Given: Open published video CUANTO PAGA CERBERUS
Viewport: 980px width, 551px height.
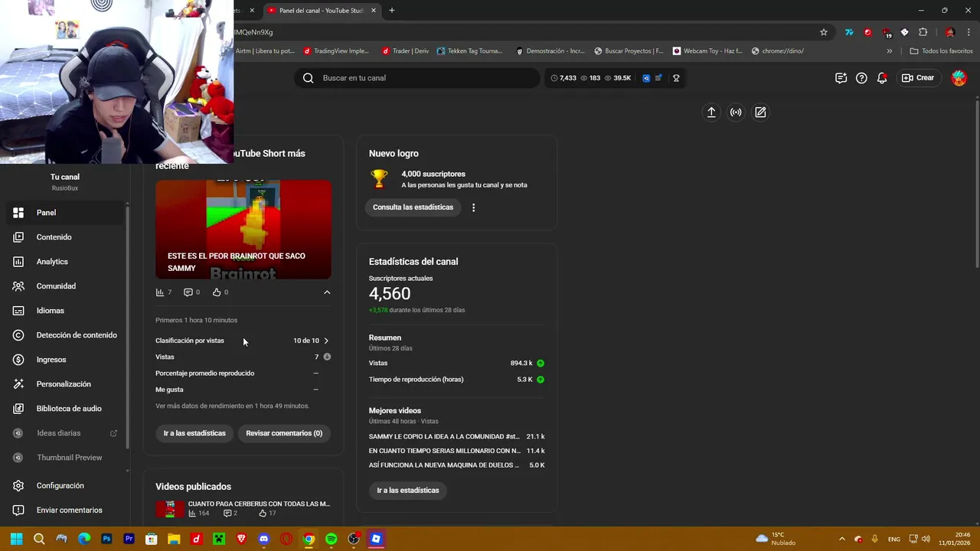Looking at the screenshot, I should pos(259,504).
